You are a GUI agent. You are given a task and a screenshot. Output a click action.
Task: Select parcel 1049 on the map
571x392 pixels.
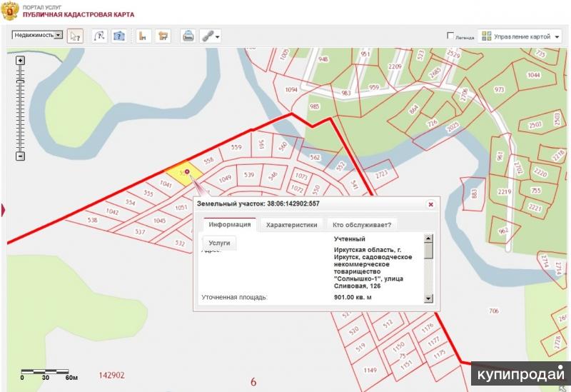pyautogui.click(x=225, y=179)
